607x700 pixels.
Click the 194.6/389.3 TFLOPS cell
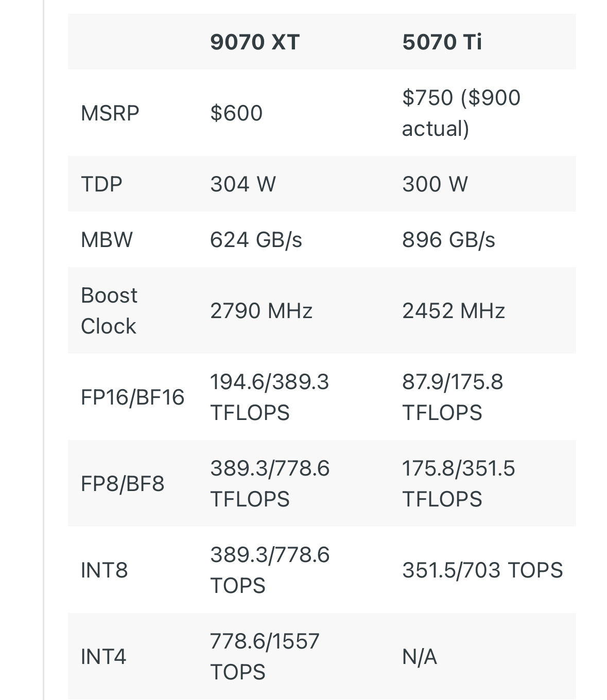coord(269,397)
